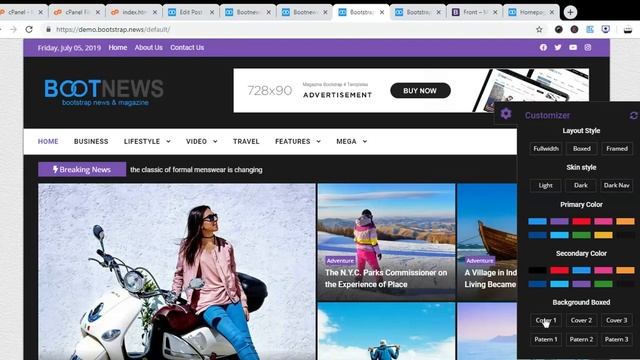Image resolution: width=640 pixels, height=360 pixels.
Task: Select Fullwidth layout style
Action: click(546, 149)
